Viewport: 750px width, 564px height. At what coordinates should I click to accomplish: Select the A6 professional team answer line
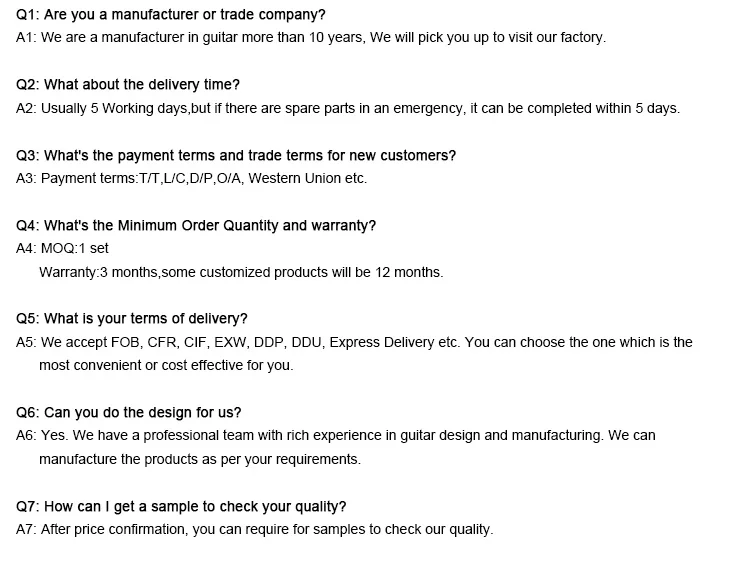335,435
